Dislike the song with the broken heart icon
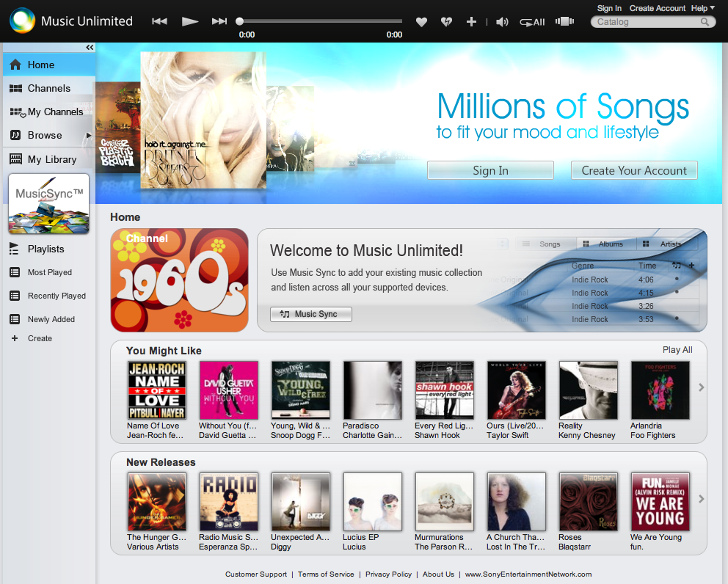Image resolution: width=728 pixels, height=584 pixels. pos(446,22)
